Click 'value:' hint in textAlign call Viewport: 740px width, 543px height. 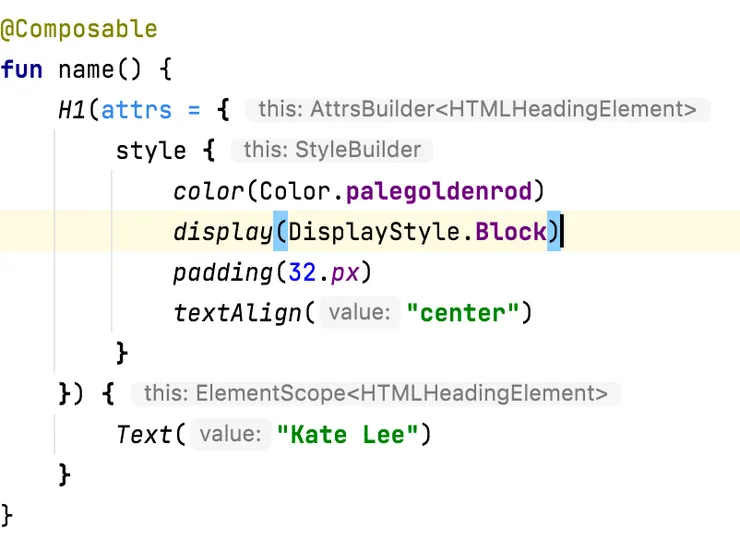click(x=360, y=312)
